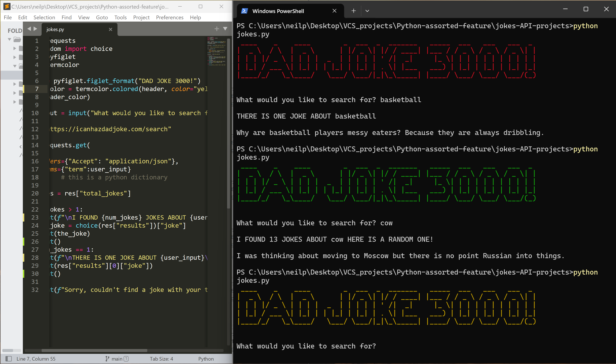Click the 'Sorry, couldn't find a joke' line
Image resolution: width=616 pixels, height=364 pixels.
coord(129,290)
